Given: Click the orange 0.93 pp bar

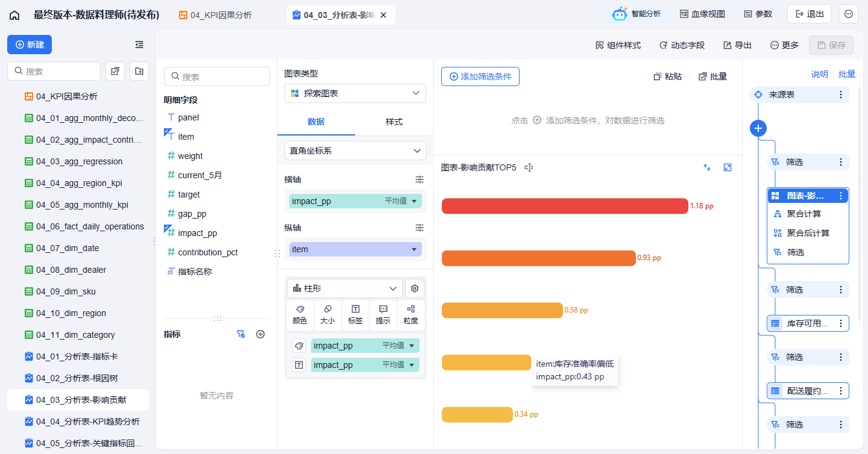Looking at the screenshot, I should coord(539,258).
